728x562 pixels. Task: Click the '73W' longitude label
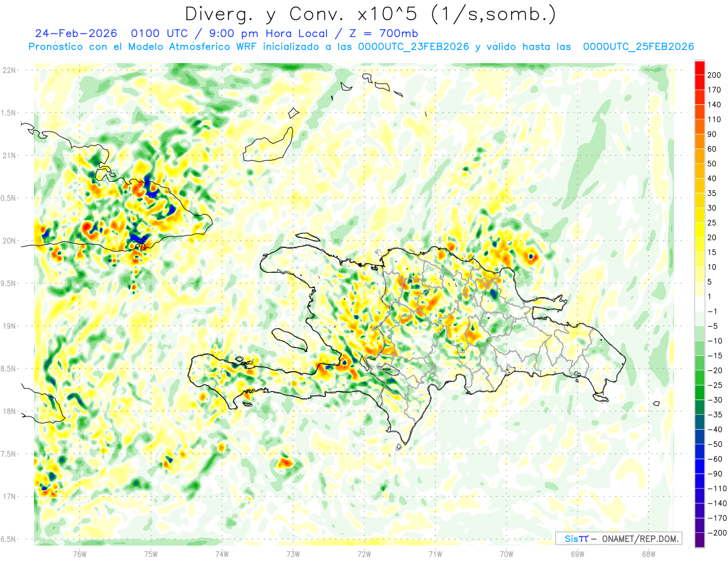tap(293, 554)
